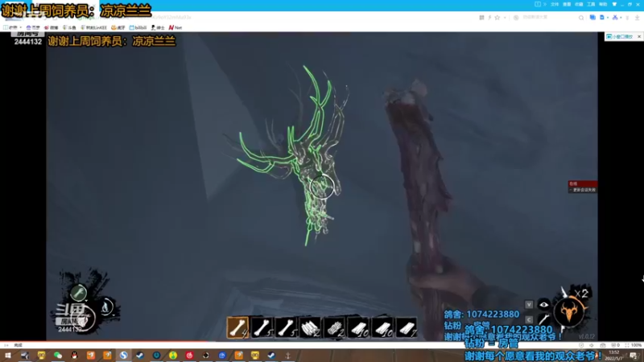The width and height of the screenshot is (644, 362).
Task: Open the 微博 bookmark
Action: coord(52,27)
